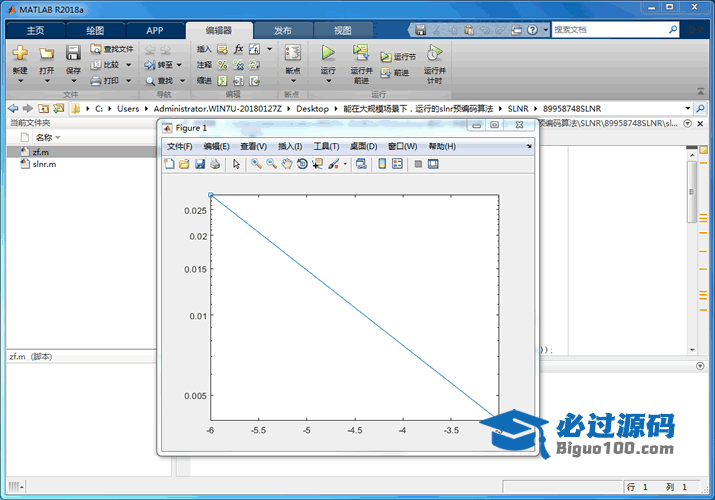Open the Run (运行) dropdown arrow
Image resolution: width=715 pixels, height=500 pixels.
coord(328,81)
